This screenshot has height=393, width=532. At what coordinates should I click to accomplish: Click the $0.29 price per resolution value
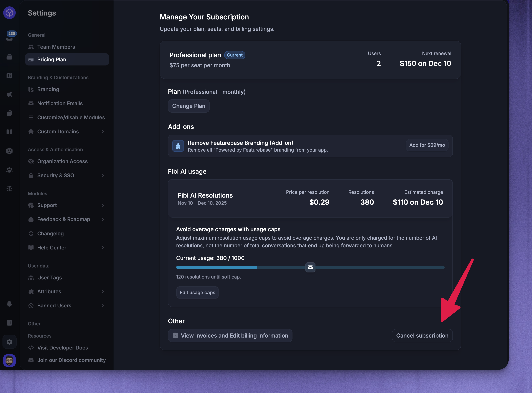(319, 202)
